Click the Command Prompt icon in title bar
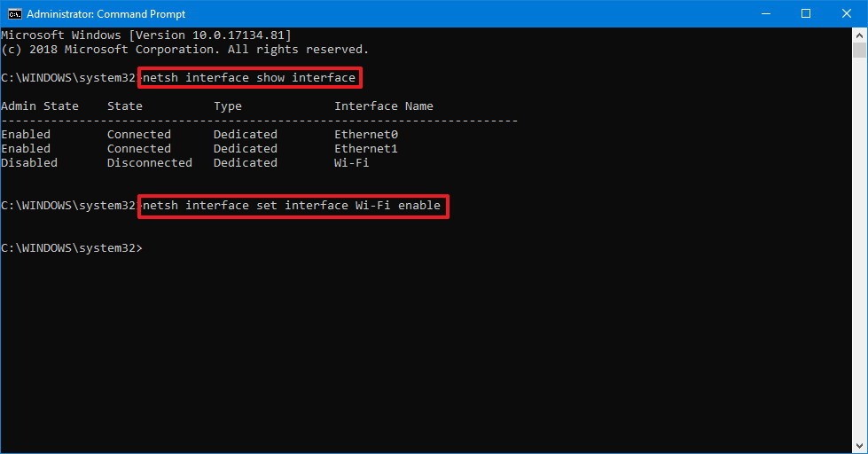 click(x=14, y=13)
